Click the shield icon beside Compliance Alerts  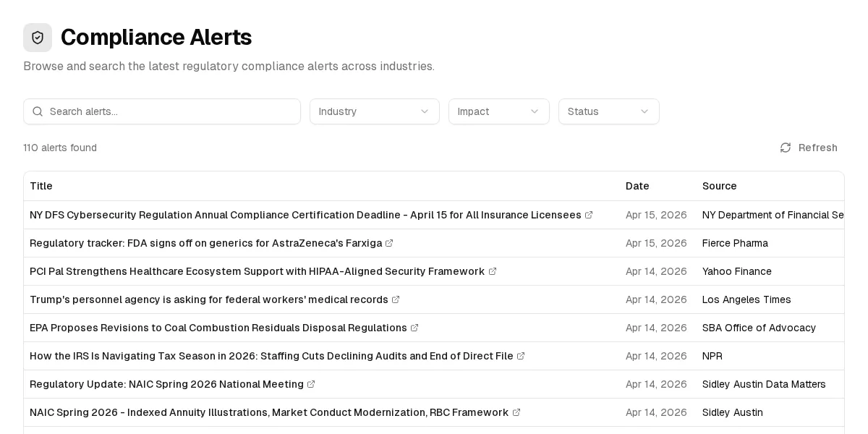pyautogui.click(x=38, y=38)
